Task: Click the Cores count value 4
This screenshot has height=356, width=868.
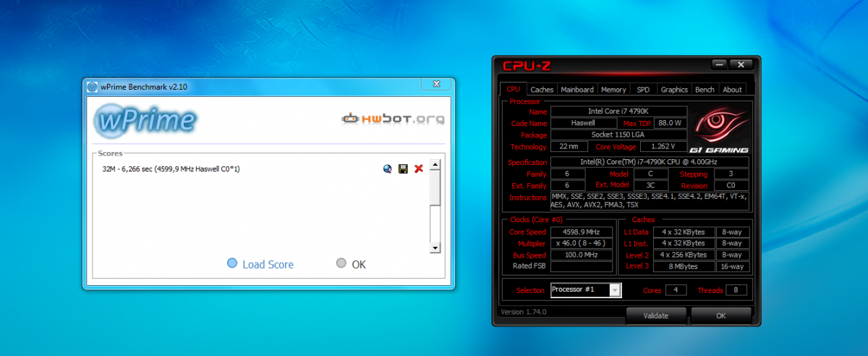Action: pos(676,290)
